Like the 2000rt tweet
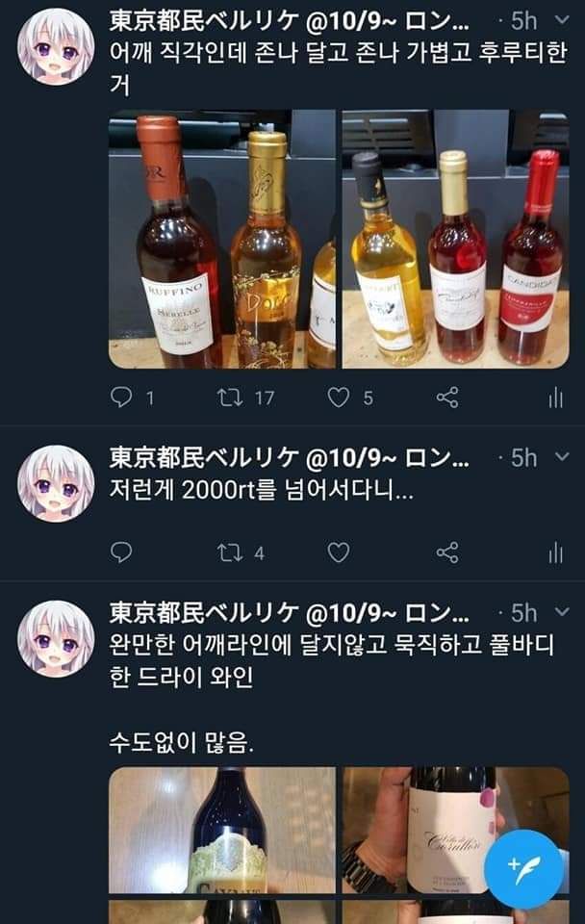 [339, 552]
